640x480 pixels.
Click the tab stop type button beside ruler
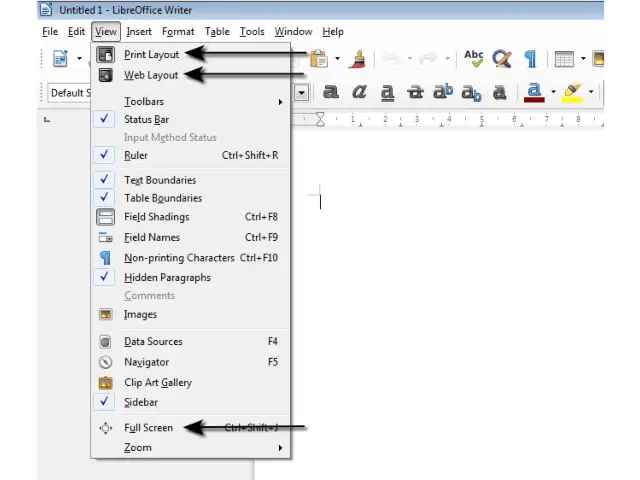pyautogui.click(x=47, y=120)
